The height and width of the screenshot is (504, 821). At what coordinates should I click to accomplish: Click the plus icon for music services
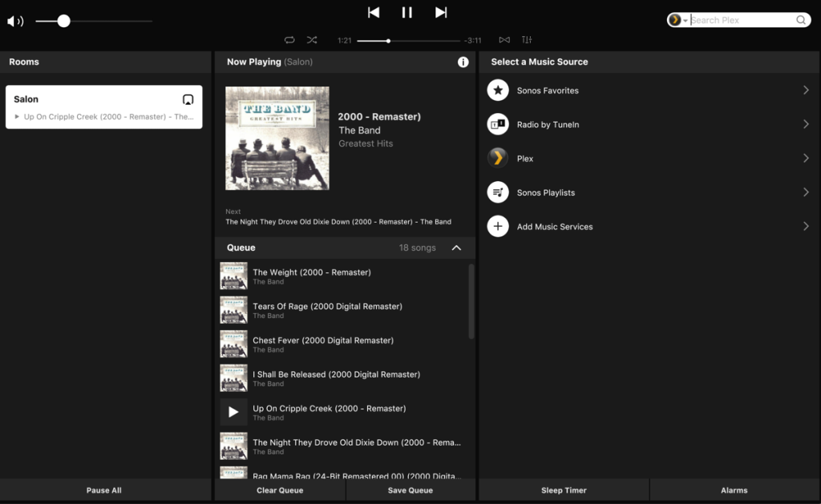(498, 226)
